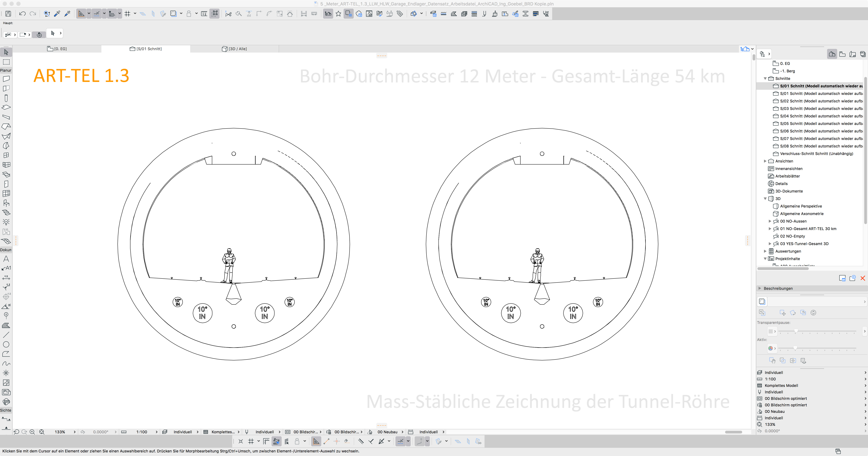
Task: Open the 1:100 scale dropdown in the status bar
Action: click(142, 432)
